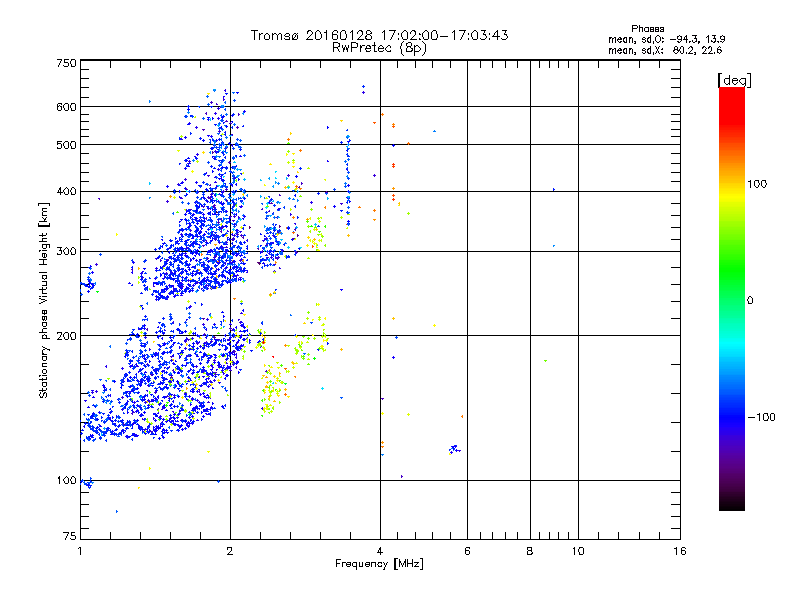Click the y-axis label '400'

pos(67,192)
